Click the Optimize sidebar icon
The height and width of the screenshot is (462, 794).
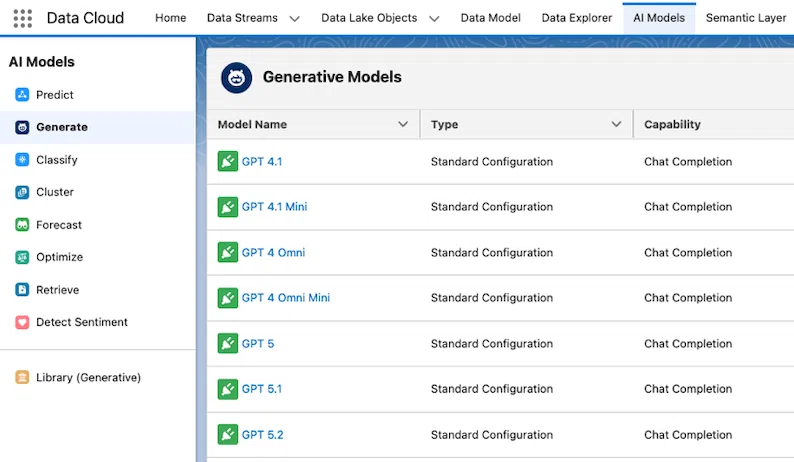point(22,257)
